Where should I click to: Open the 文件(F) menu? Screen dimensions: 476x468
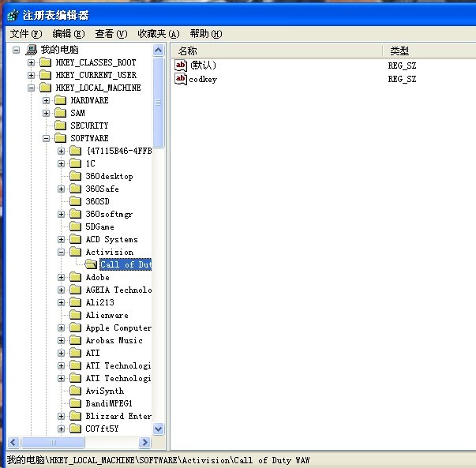coord(25,34)
